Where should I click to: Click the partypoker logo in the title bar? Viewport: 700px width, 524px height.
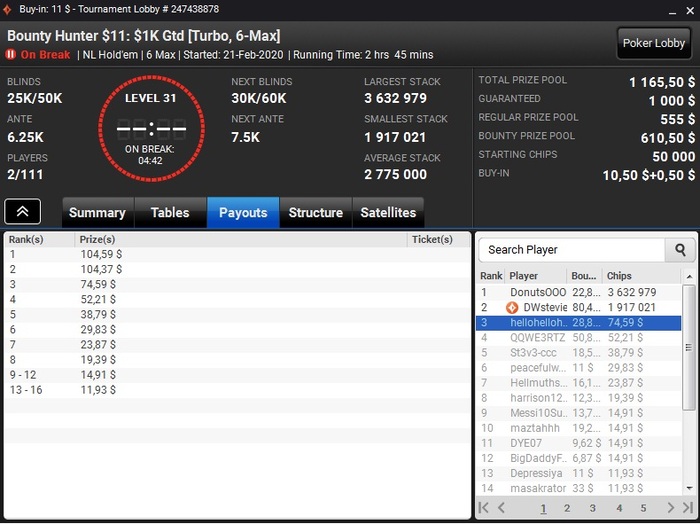click(7, 9)
